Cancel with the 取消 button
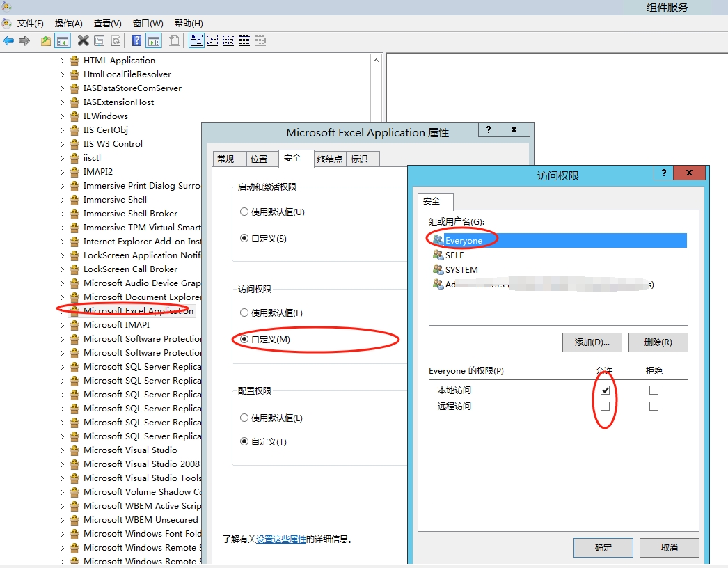Image resolution: width=728 pixels, height=568 pixels. coord(669,548)
